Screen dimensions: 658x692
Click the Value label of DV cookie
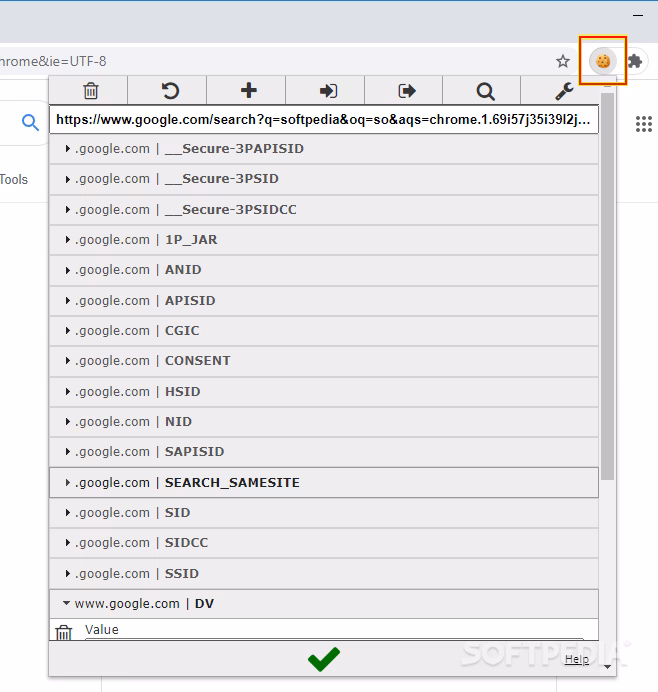102,629
